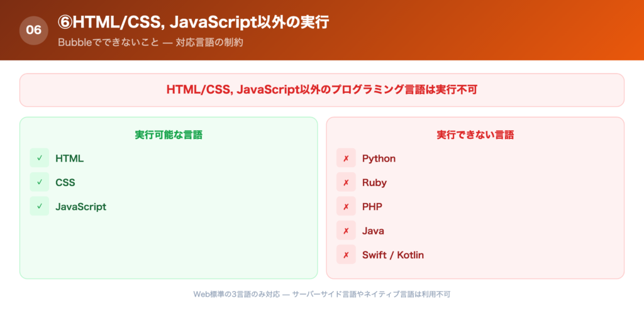Click the red X icon beside Ruby

(x=346, y=182)
